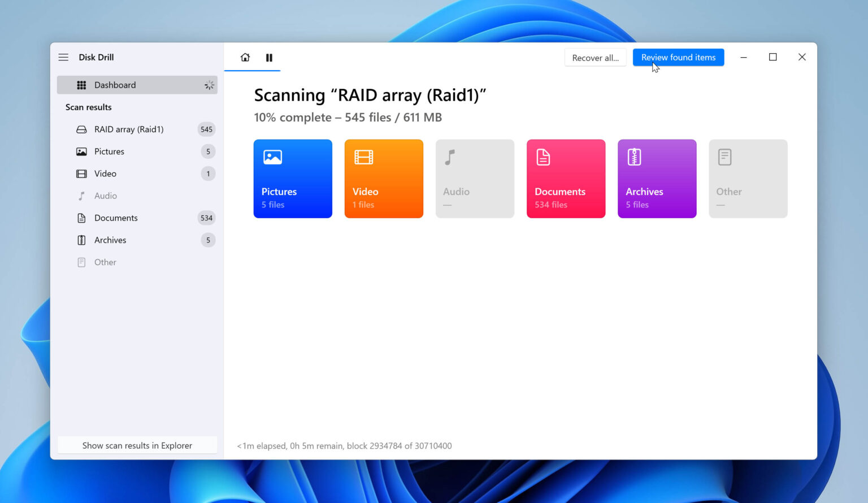Screen dimensions: 868x503
Task: Open the hamburger menu
Action: coord(63,57)
